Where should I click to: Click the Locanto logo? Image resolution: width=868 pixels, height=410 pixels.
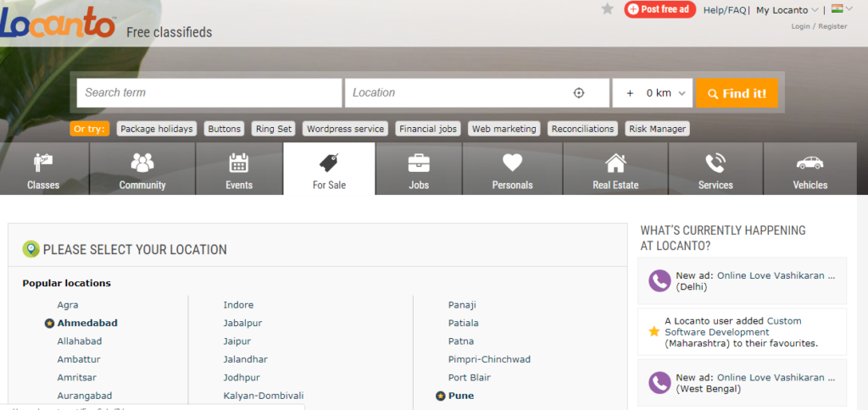click(x=57, y=23)
